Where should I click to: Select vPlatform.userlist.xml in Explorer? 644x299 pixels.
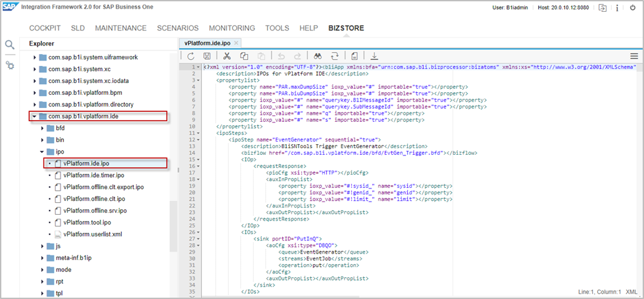pyautogui.click(x=93, y=234)
